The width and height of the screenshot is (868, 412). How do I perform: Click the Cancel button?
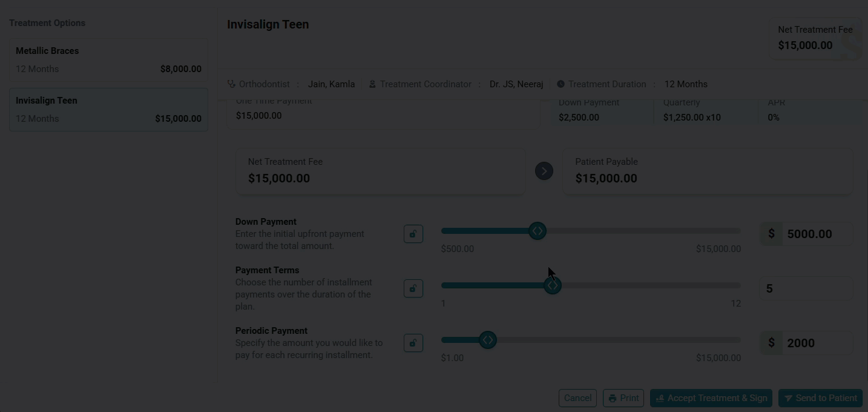[x=577, y=398]
